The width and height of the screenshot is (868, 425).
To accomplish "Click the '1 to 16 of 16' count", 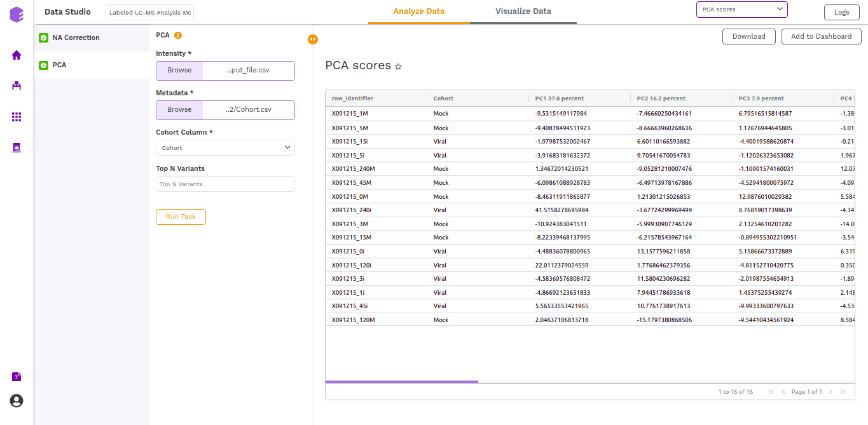I will (736, 392).
